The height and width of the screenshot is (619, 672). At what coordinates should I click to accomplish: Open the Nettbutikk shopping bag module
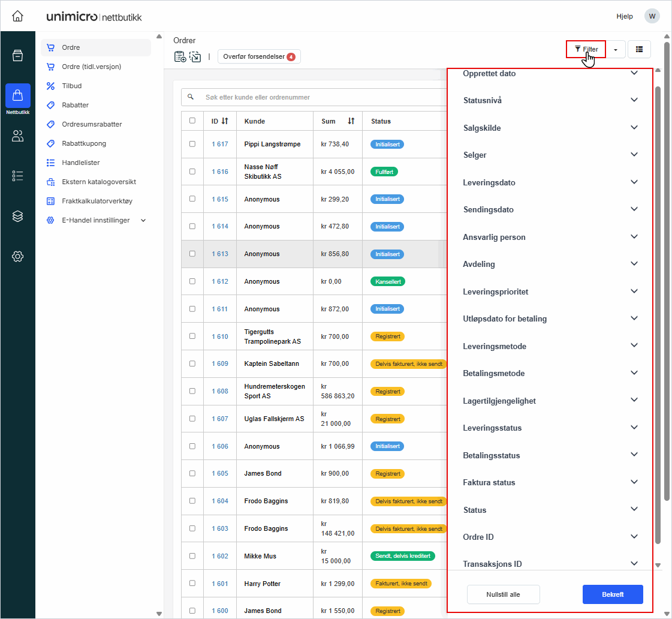coord(18,96)
